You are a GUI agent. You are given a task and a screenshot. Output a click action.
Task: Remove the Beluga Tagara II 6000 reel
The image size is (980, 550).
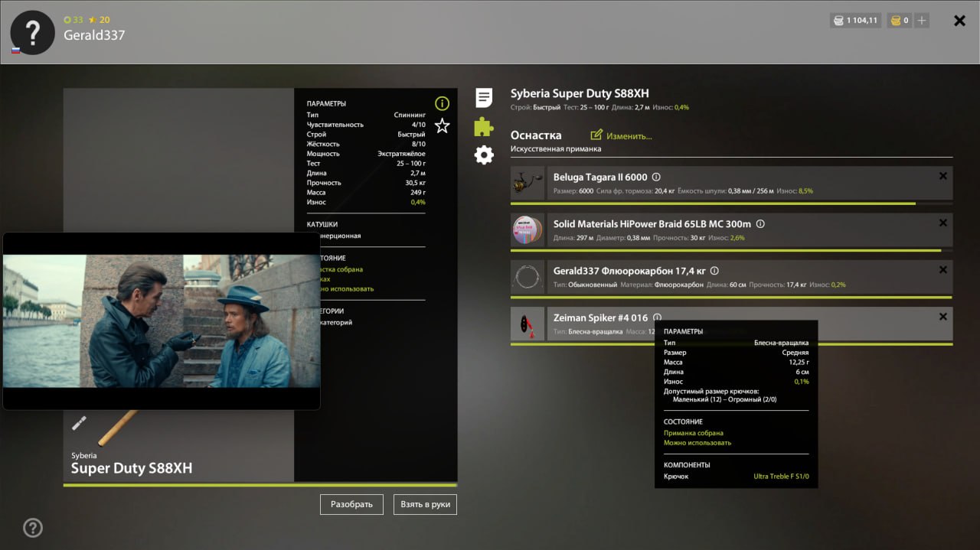[942, 176]
